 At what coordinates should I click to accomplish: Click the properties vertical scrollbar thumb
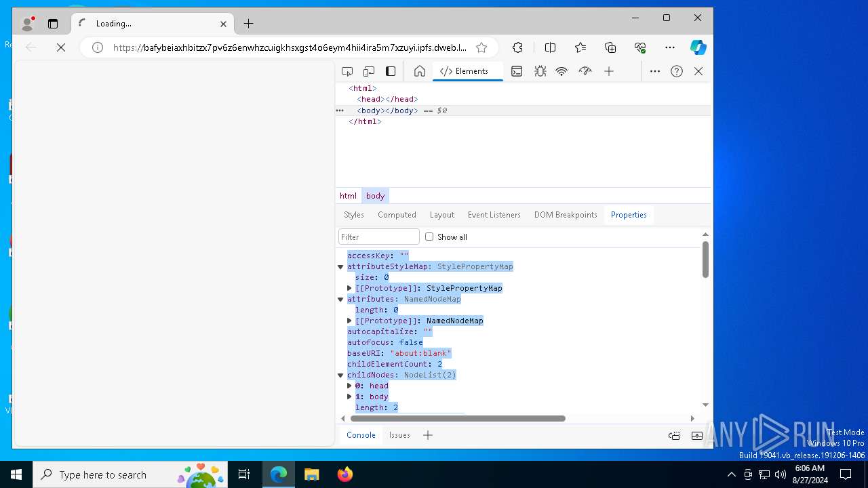(705, 260)
